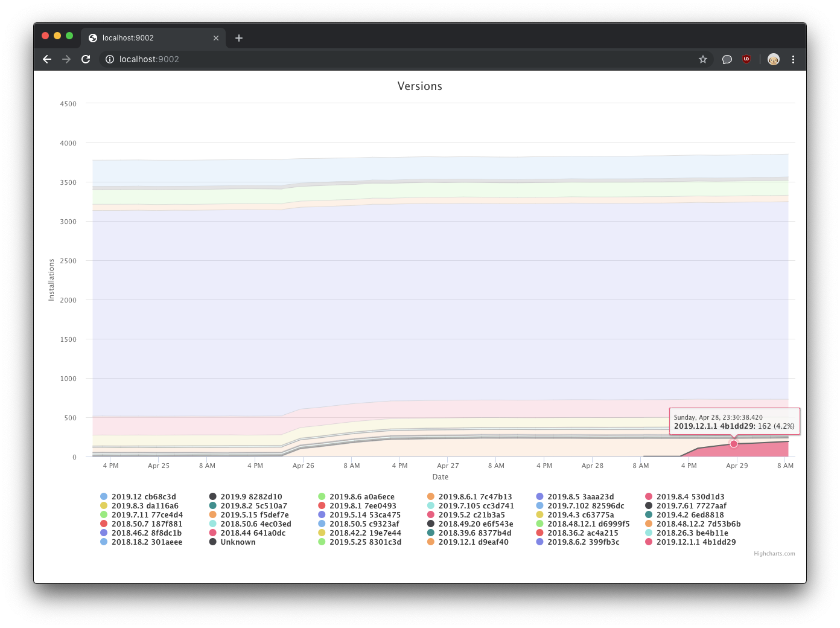Click legend entry 2019.5.2 c21b3a5
Screen dimensions: 840x628
pyautogui.click(x=466, y=515)
